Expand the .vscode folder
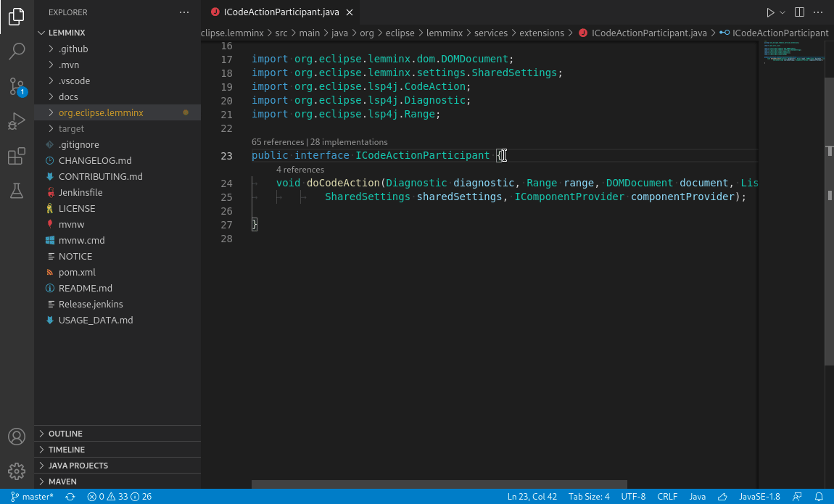The height and width of the screenshot is (504, 834). point(51,80)
